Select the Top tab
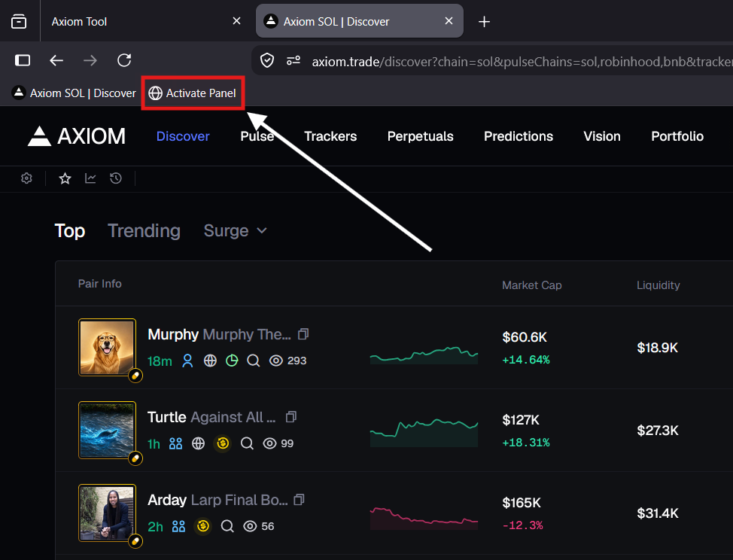Screen dimensions: 733x560 [70, 230]
